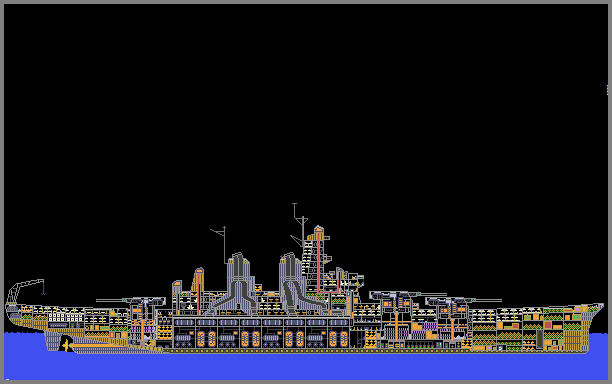Viewport: 612px width, 384px height.
Task: Select the yellow-square keel strip along the bottom
Action: [318, 351]
